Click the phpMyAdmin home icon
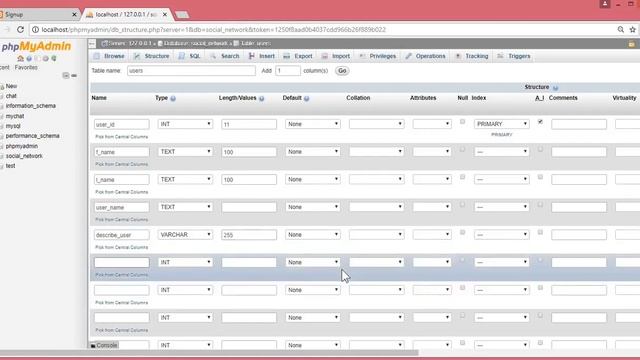This screenshot has width=640, height=360. (x=20, y=58)
